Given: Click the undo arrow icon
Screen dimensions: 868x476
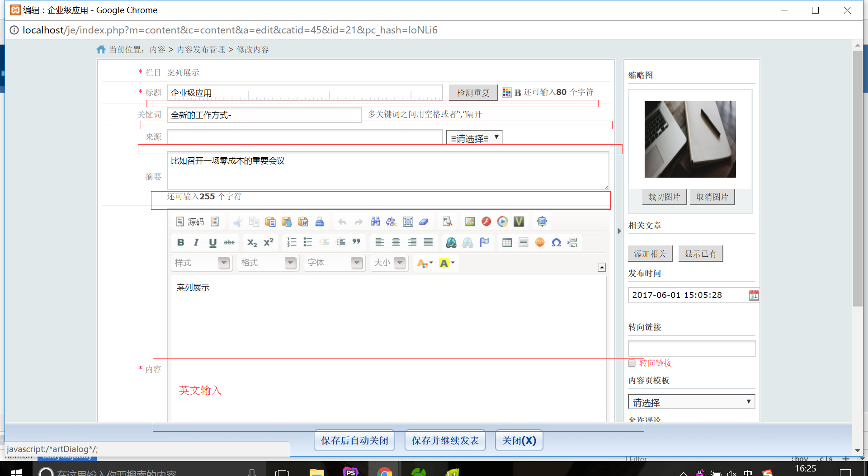Looking at the screenshot, I should [x=342, y=222].
